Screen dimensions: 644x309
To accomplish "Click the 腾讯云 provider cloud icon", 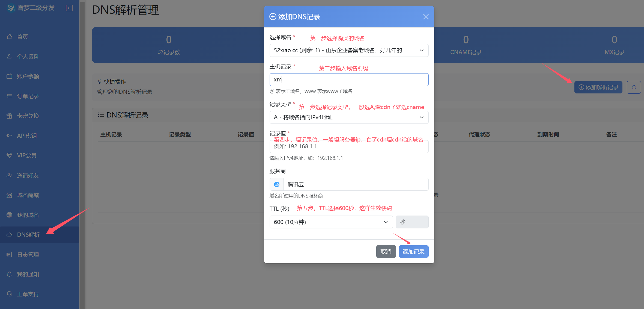I will coord(276,184).
